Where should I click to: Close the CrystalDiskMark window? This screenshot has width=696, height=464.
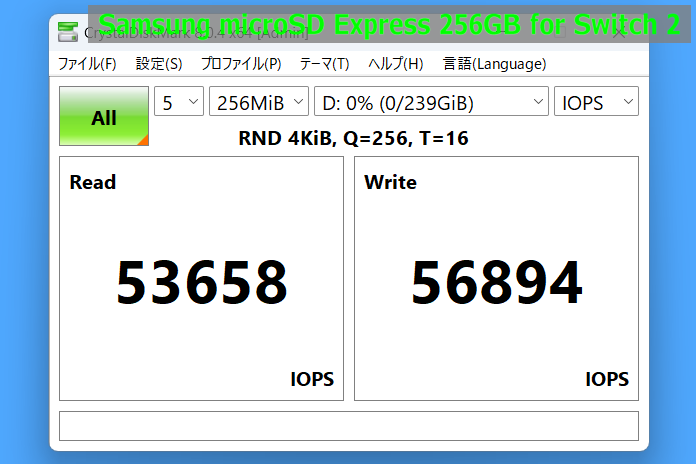point(620,30)
